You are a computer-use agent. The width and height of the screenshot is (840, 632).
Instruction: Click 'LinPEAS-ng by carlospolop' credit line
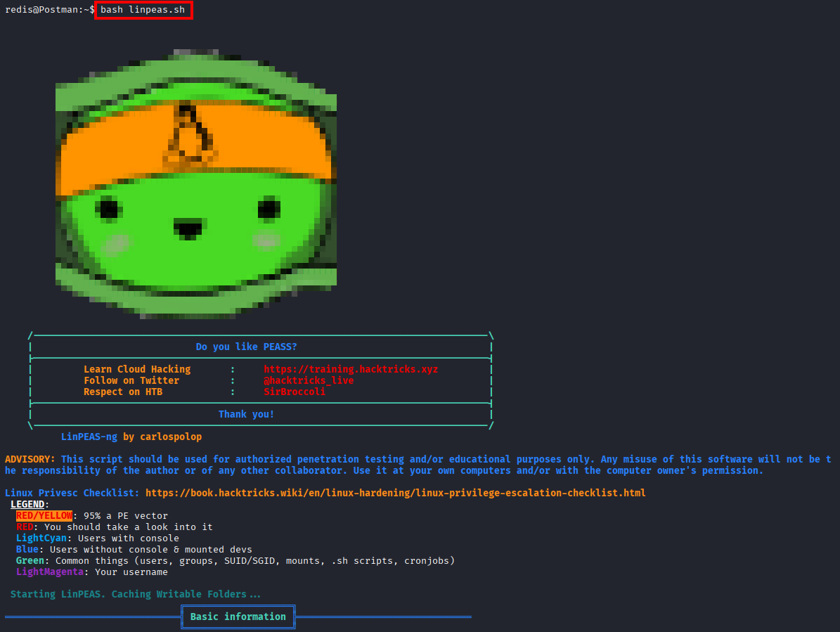click(x=131, y=437)
